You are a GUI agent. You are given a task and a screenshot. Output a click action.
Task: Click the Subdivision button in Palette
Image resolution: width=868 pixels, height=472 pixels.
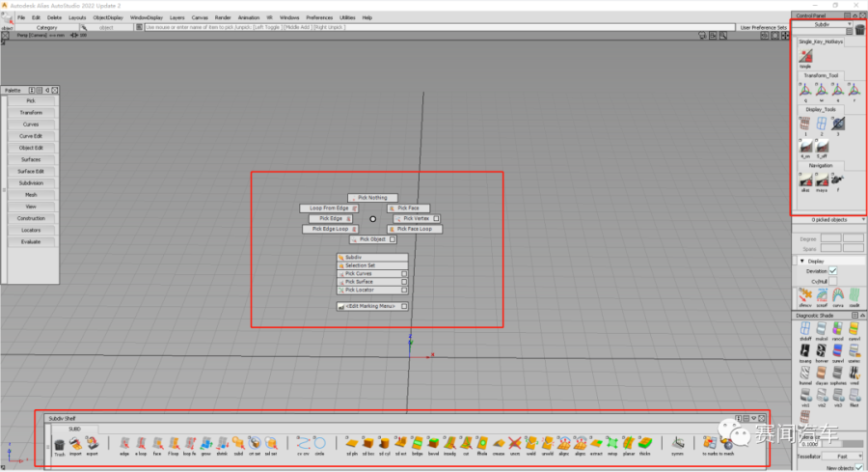point(31,182)
